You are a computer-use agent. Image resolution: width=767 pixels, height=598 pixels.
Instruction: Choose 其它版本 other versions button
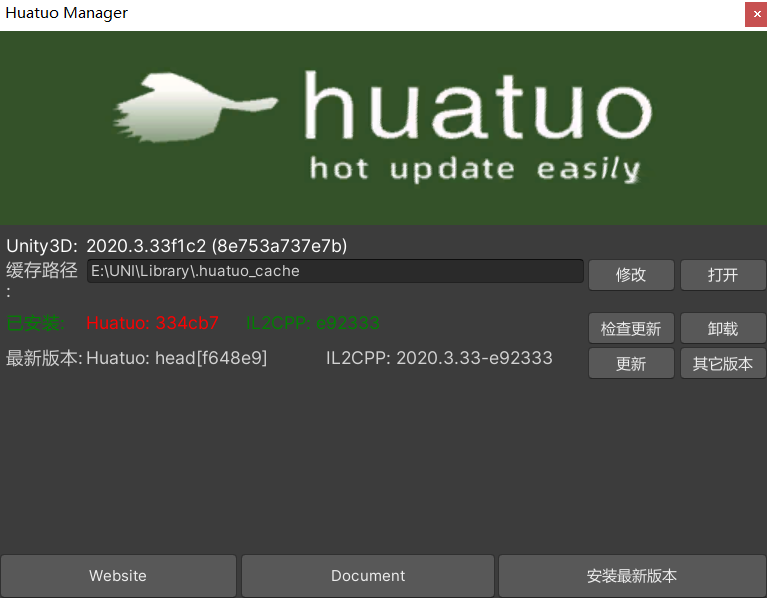pyautogui.click(x=722, y=363)
